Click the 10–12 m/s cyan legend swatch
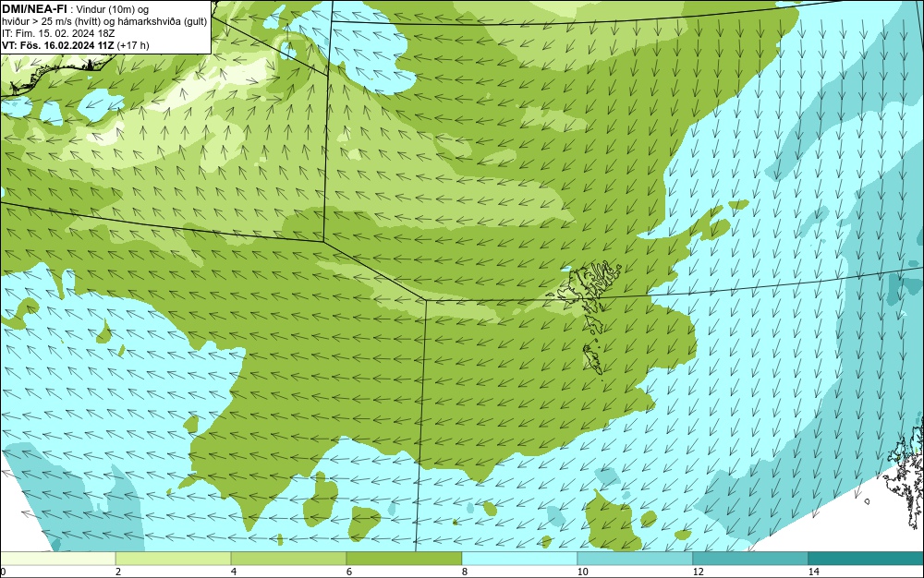The height and width of the screenshot is (578, 924). [x=636, y=558]
